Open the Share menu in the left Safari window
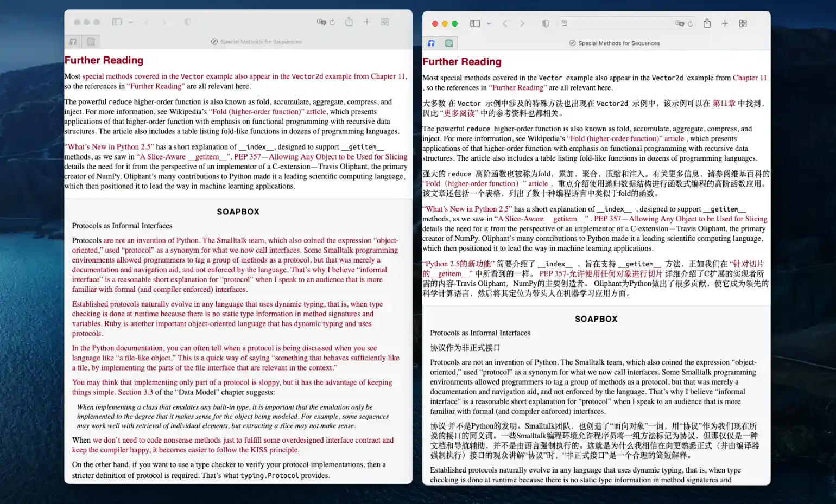 (x=349, y=22)
